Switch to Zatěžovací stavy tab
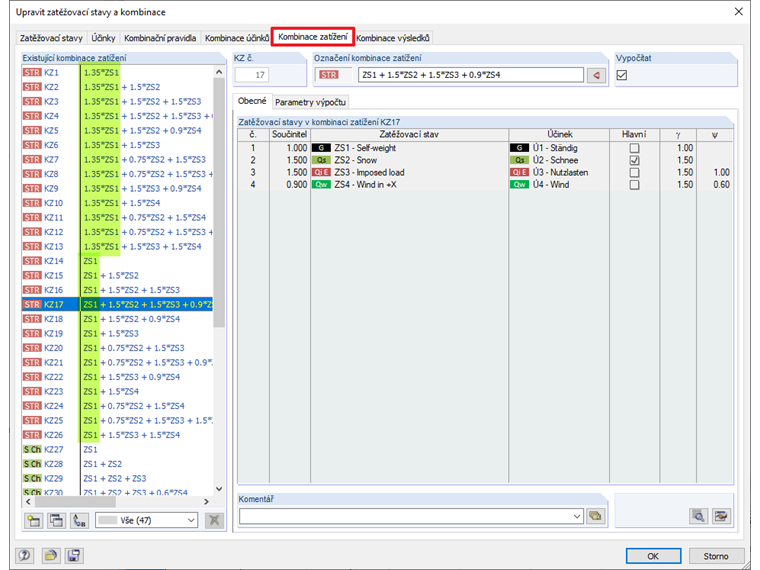Viewport: 760px width, 570px height. tap(51, 38)
